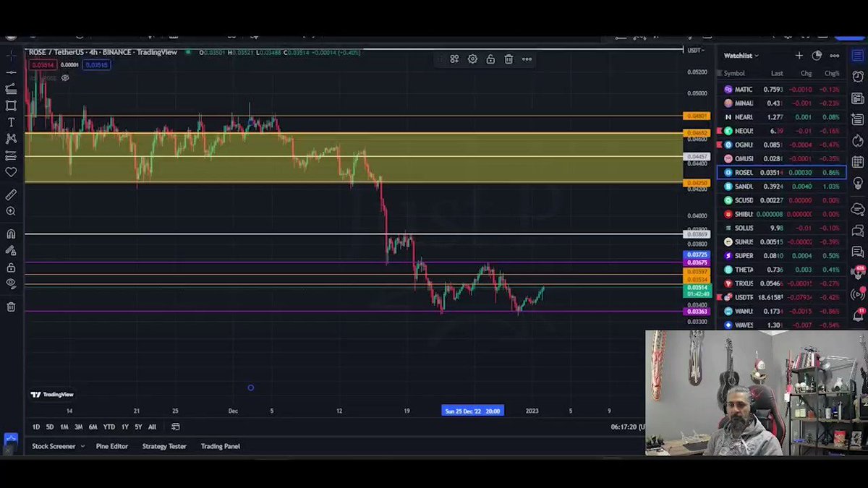Set chart range to 5D
Image resolution: width=868 pixels, height=488 pixels.
(x=50, y=427)
